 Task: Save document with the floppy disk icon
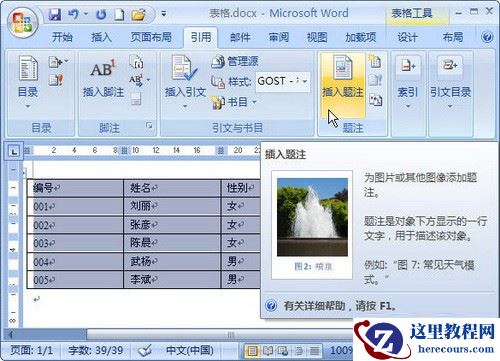tap(55, 14)
